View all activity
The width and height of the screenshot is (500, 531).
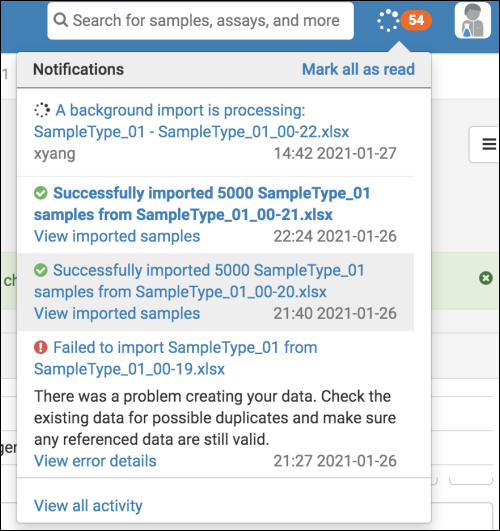point(88,506)
